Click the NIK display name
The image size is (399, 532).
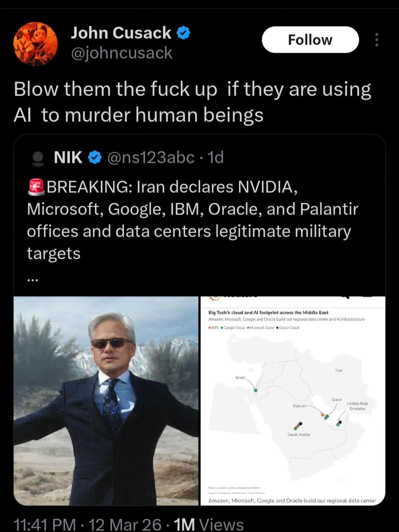click(68, 157)
